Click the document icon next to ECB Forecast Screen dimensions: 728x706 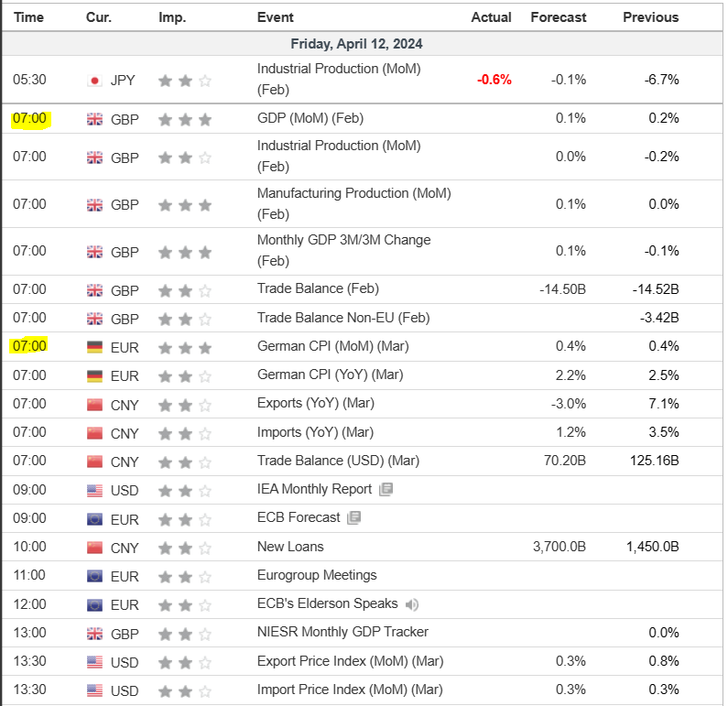pyautogui.click(x=354, y=517)
